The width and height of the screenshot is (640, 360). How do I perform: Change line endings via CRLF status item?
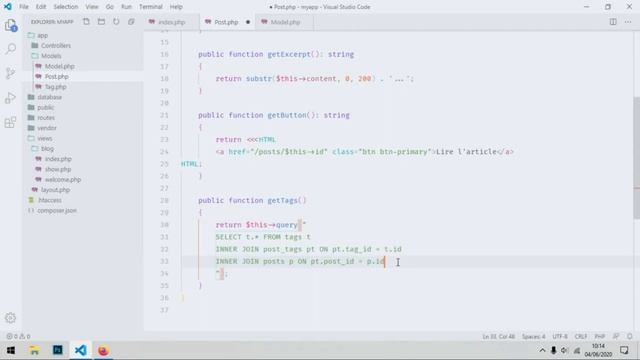tap(581, 336)
